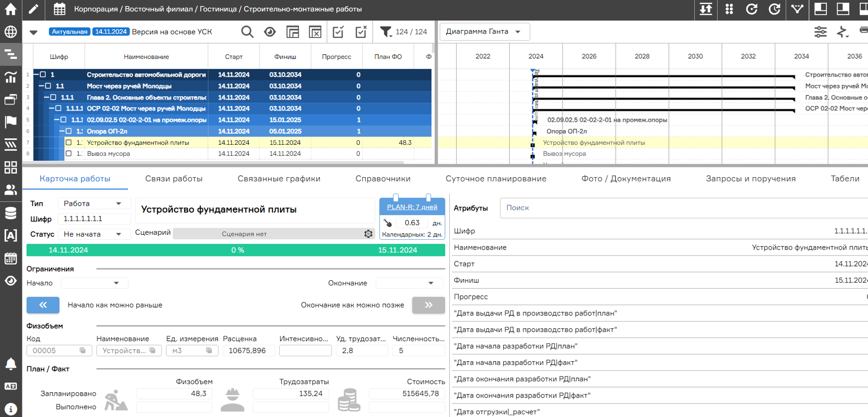
Task: Check the box for ОСР 02-02 row
Action: coord(58,109)
